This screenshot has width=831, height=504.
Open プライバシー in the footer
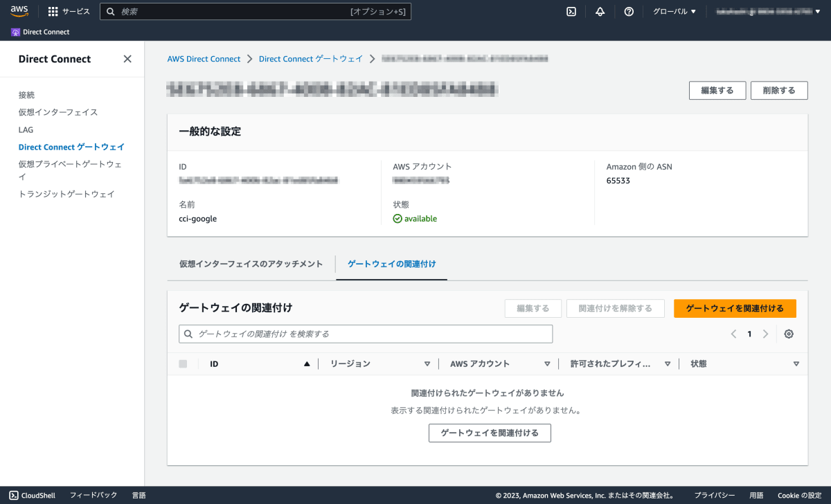715,496
